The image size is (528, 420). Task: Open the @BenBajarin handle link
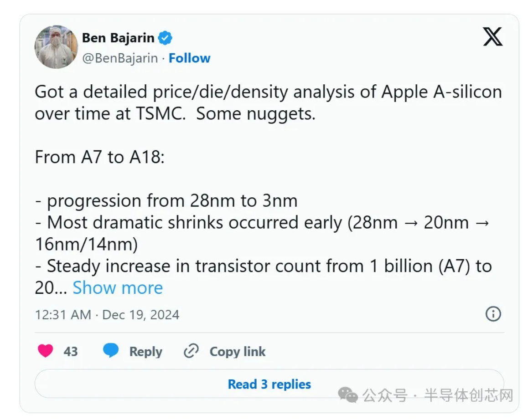120,58
